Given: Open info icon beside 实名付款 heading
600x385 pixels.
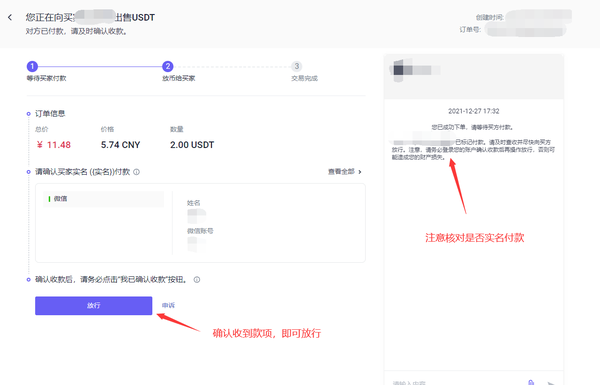Looking at the screenshot, I should point(137,172).
